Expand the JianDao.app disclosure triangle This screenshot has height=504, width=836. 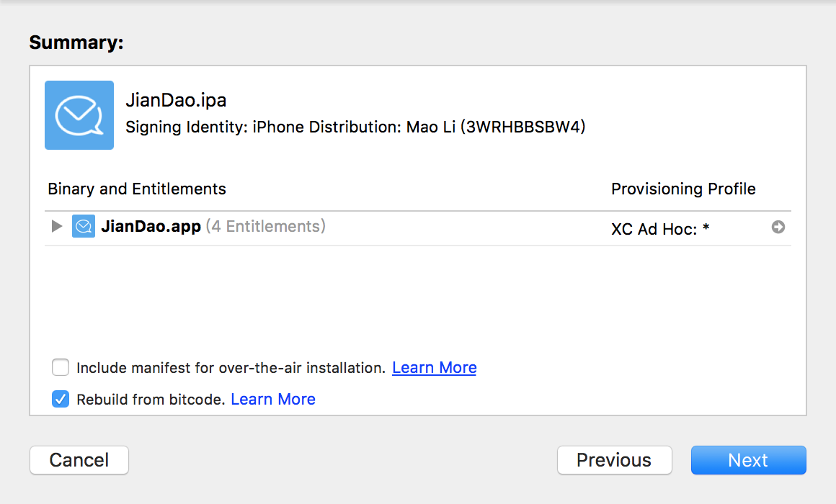coord(57,227)
